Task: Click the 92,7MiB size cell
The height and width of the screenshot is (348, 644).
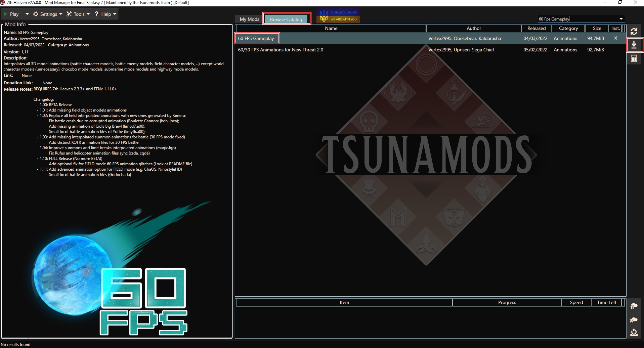Action: (596, 50)
